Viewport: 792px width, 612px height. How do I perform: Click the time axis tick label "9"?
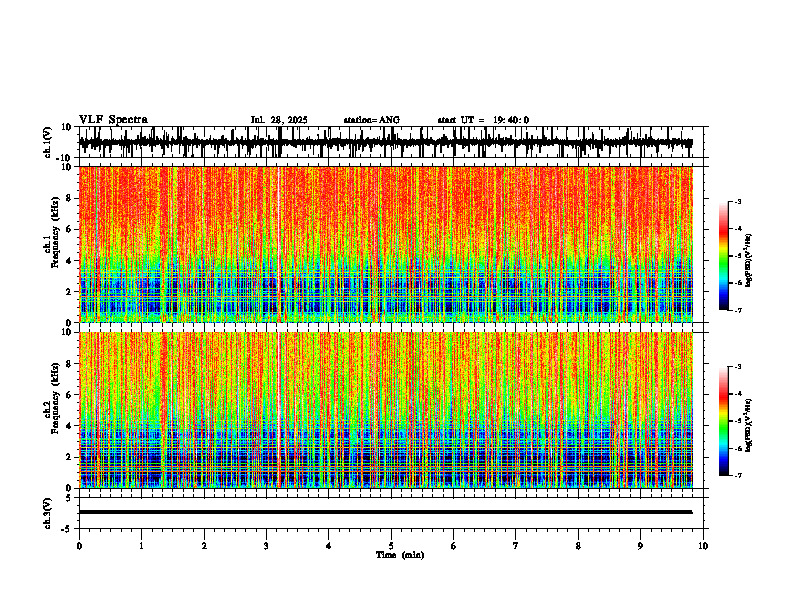(640, 546)
